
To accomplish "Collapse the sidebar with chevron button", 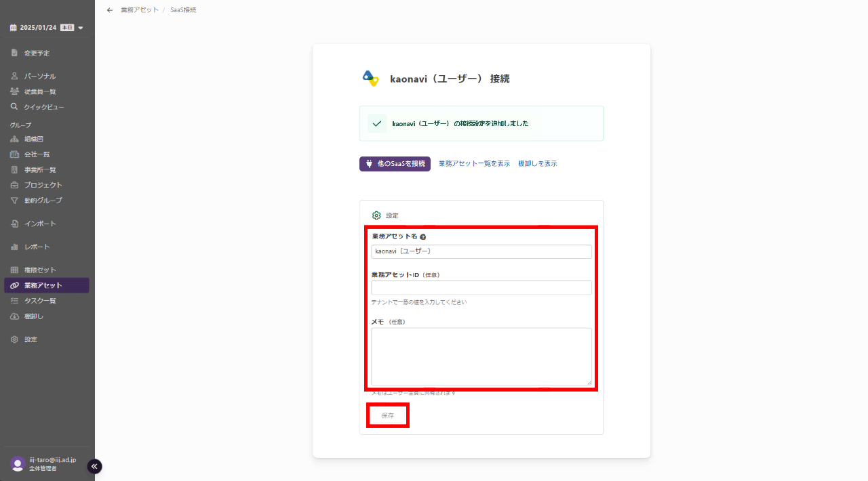I will (95, 466).
